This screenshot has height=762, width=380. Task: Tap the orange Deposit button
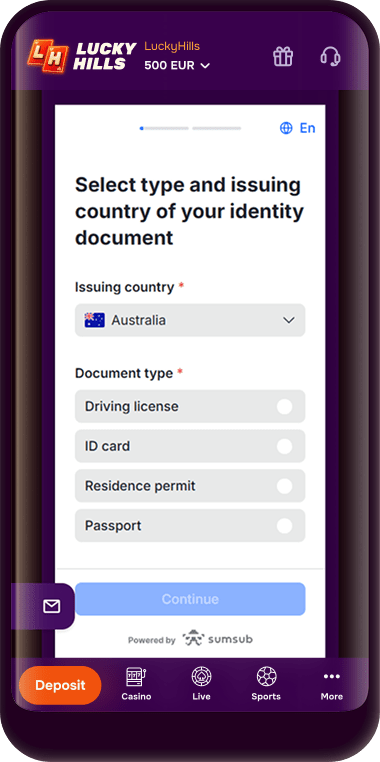pos(60,685)
